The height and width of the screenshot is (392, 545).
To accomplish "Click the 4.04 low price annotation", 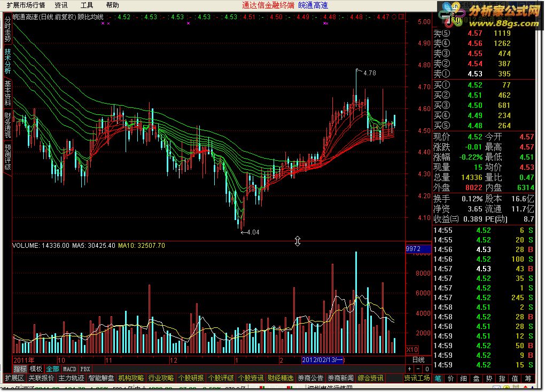I will click(253, 232).
